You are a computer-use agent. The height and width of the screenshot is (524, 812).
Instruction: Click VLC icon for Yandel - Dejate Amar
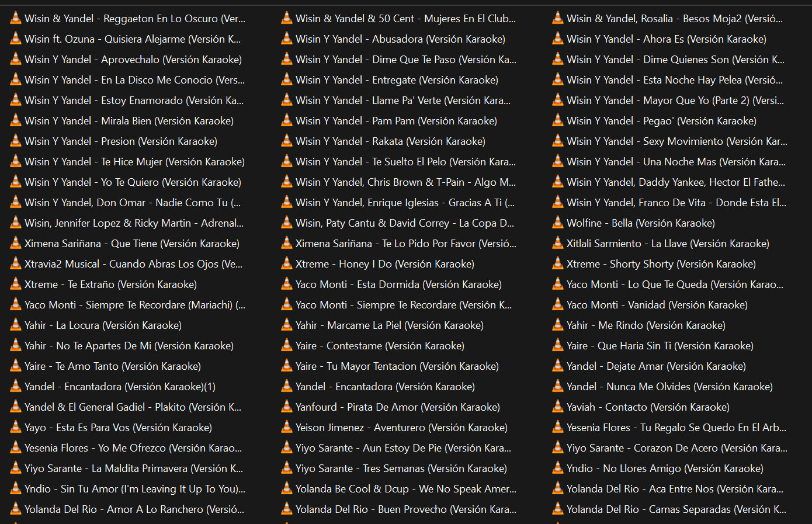click(558, 366)
